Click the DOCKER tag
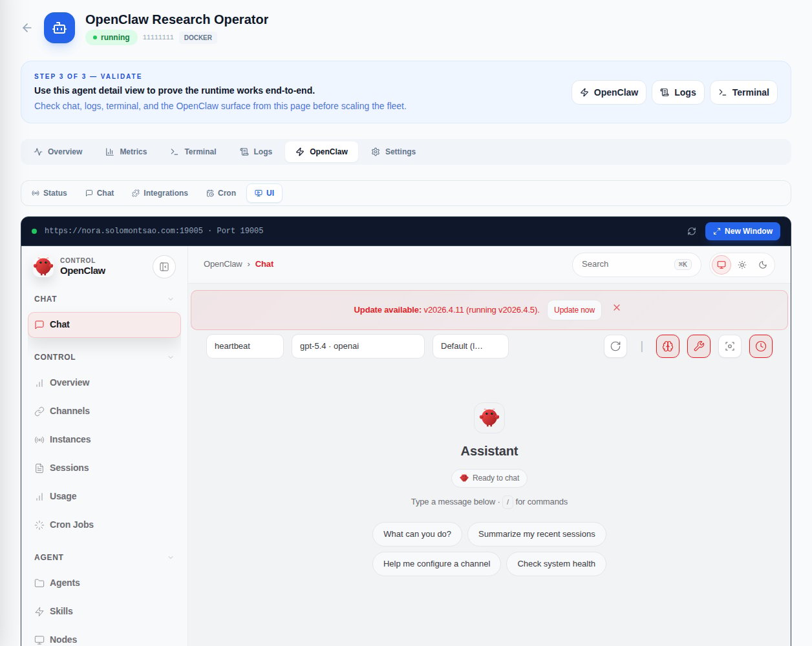The width and height of the screenshot is (812, 646). point(198,37)
